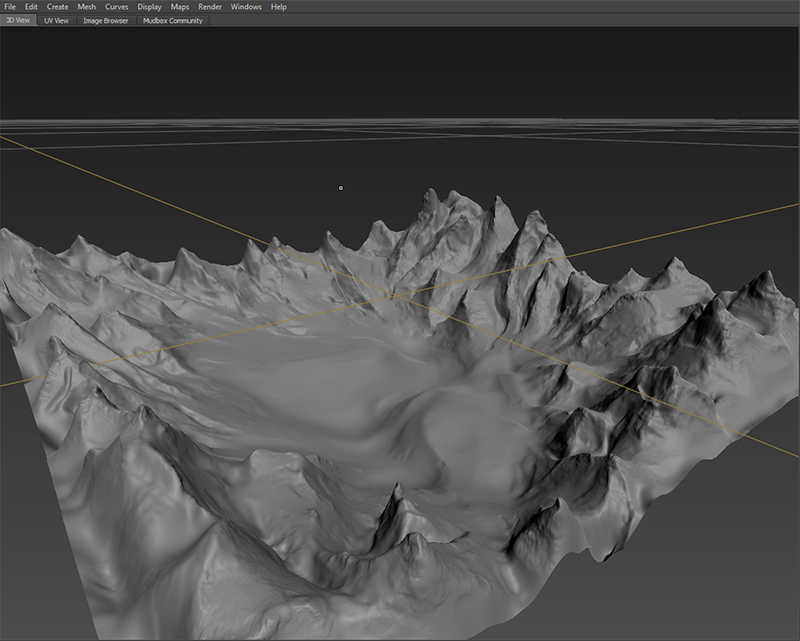This screenshot has height=641, width=800.
Task: Open the Edit menu
Action: [x=31, y=7]
